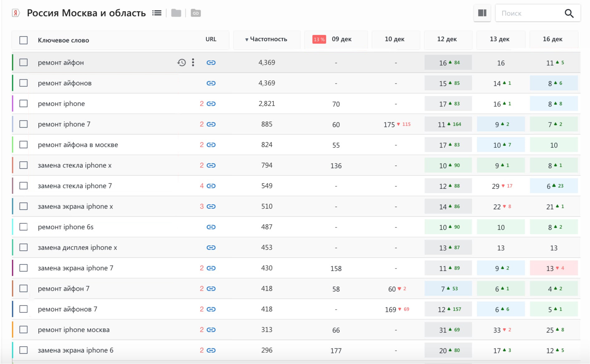Open URL link for ремонт айфонов 7
Screen dimensions: 590x364
[x=211, y=309]
